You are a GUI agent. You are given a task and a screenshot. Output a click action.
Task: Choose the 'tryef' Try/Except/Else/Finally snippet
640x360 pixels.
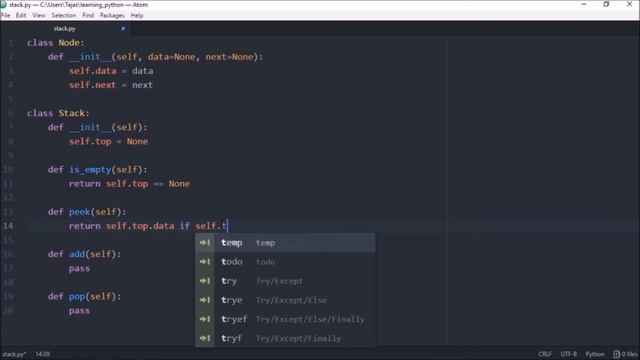point(285,319)
